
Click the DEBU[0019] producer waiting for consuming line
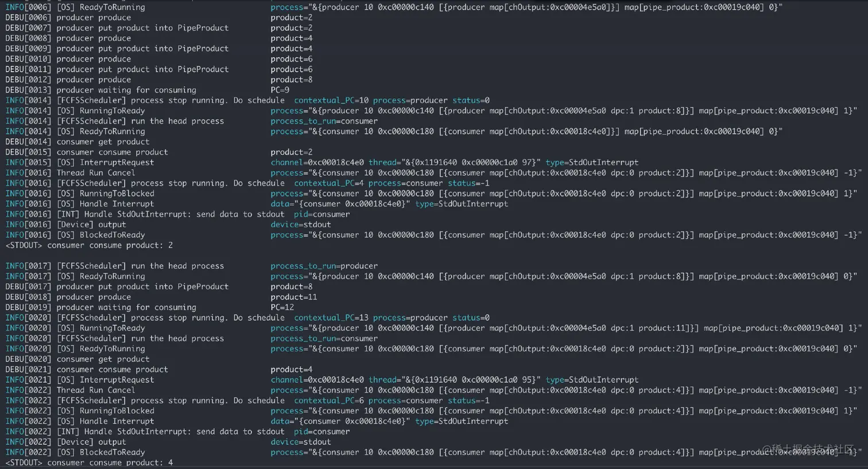point(150,307)
